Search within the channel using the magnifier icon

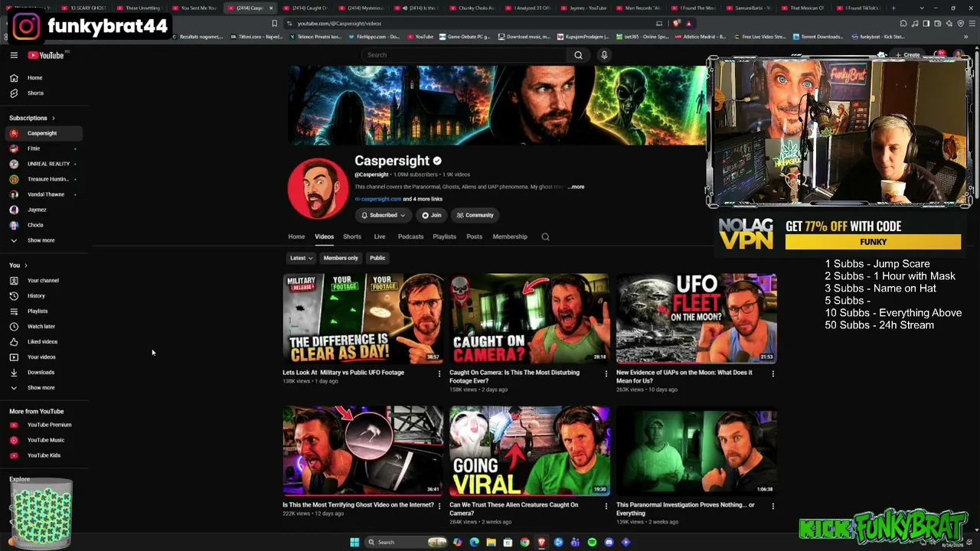coord(545,237)
